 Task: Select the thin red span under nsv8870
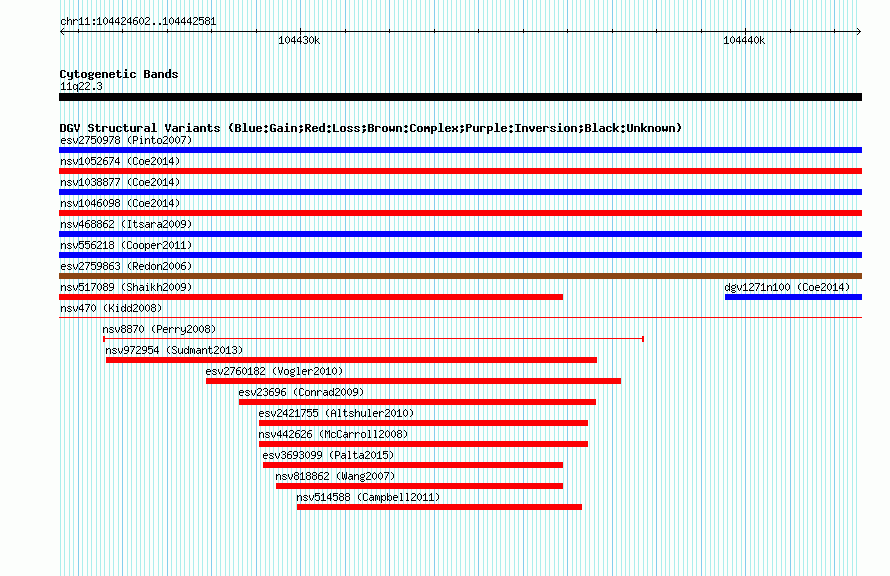click(x=373, y=339)
